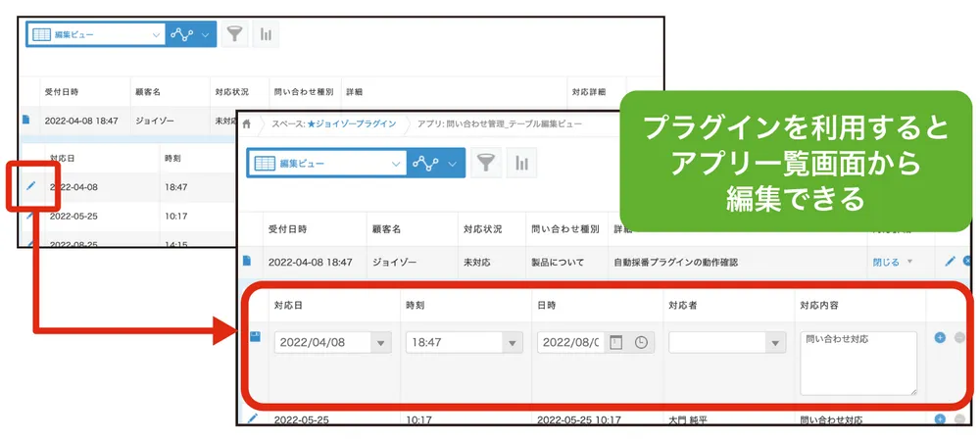Viewport: 980px width, 441px height.
Task: Click the 対応内容 text area containing 問い合わせ対応
Action: coord(858,363)
